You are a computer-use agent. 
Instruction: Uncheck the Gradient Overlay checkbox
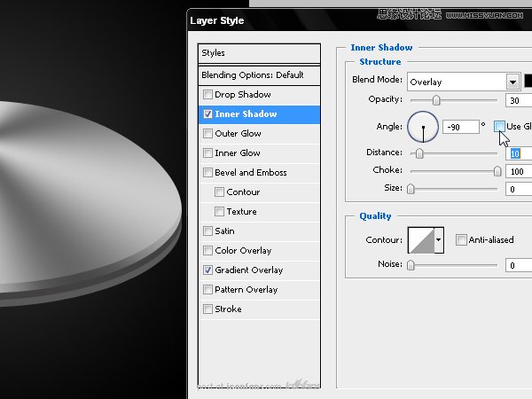207,270
